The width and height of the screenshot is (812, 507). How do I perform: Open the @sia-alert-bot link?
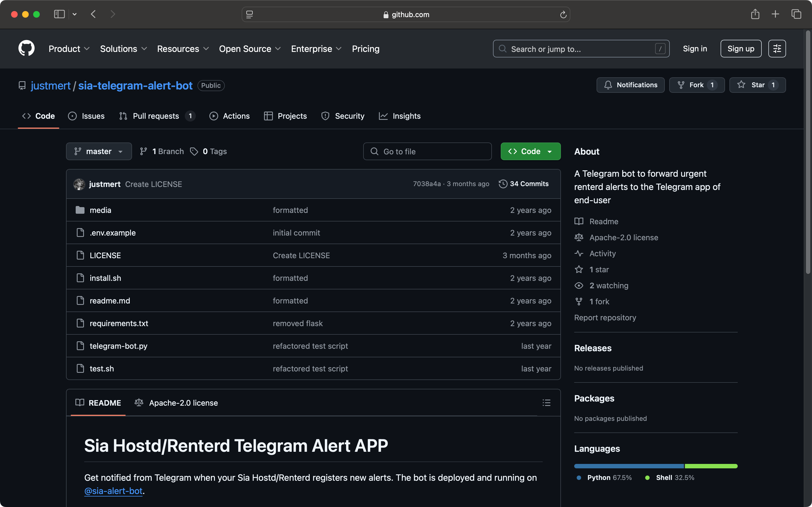pyautogui.click(x=113, y=491)
